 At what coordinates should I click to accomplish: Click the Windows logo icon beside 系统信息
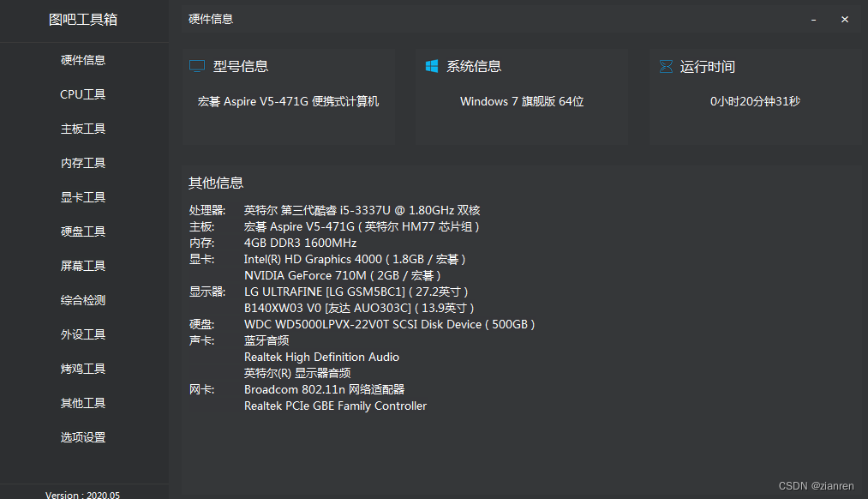point(432,66)
